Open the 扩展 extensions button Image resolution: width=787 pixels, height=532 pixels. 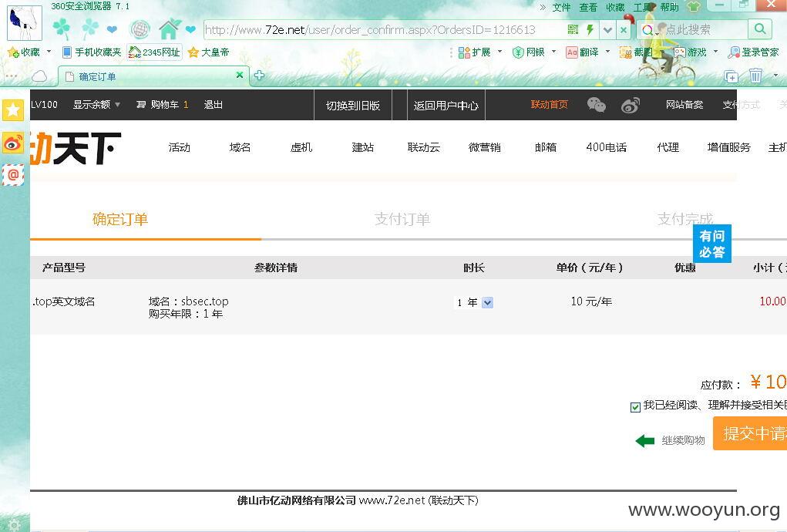pyautogui.click(x=474, y=52)
